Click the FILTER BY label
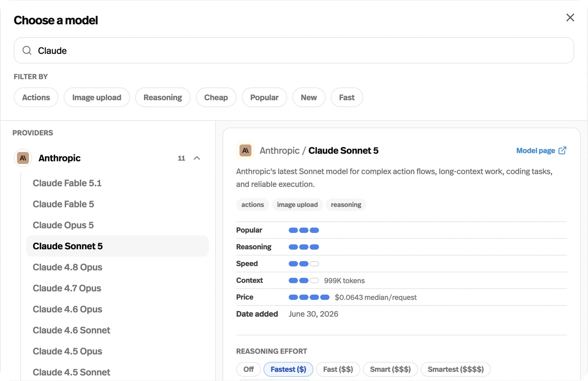Screen dimensions: 588x381 click(31, 76)
